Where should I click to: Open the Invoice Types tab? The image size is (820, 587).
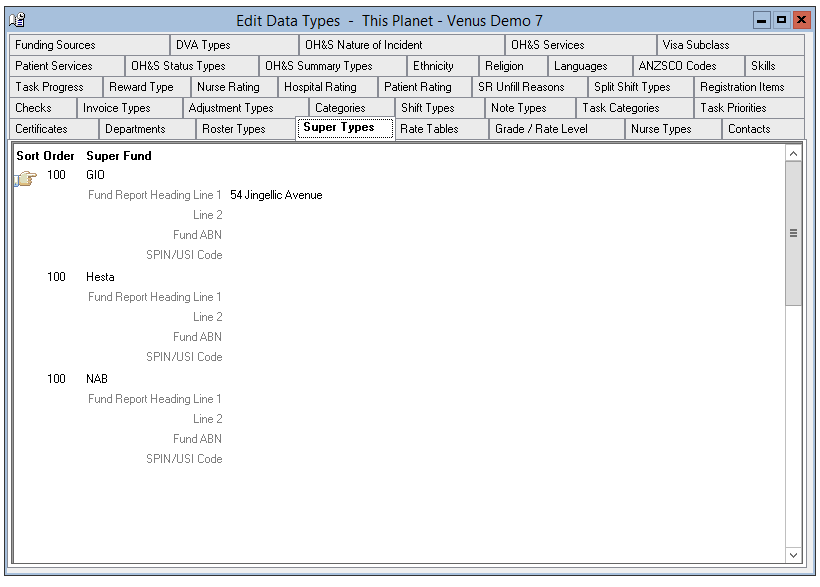(130, 108)
